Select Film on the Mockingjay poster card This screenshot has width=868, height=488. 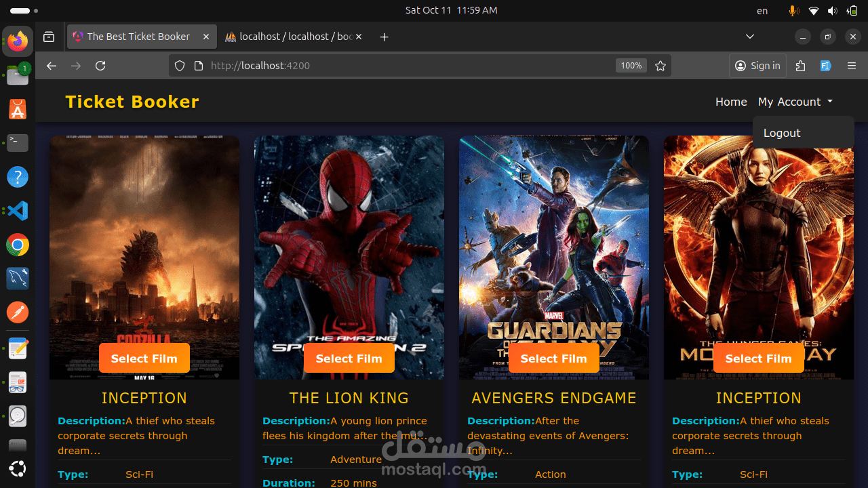tap(759, 359)
